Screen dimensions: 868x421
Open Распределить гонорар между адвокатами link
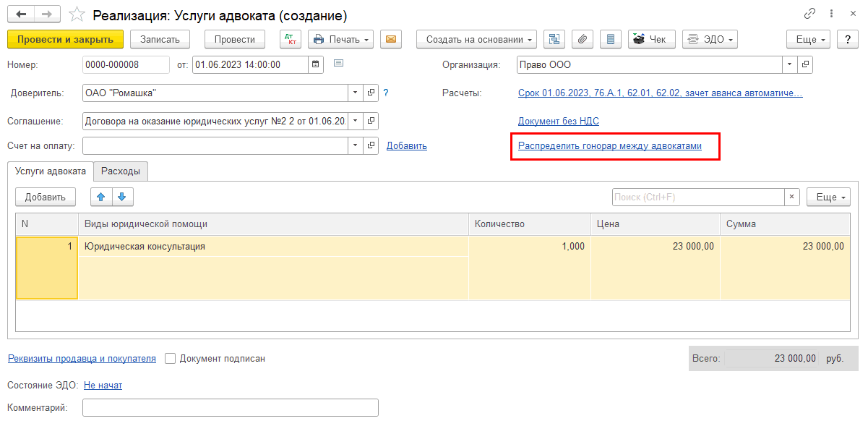609,145
